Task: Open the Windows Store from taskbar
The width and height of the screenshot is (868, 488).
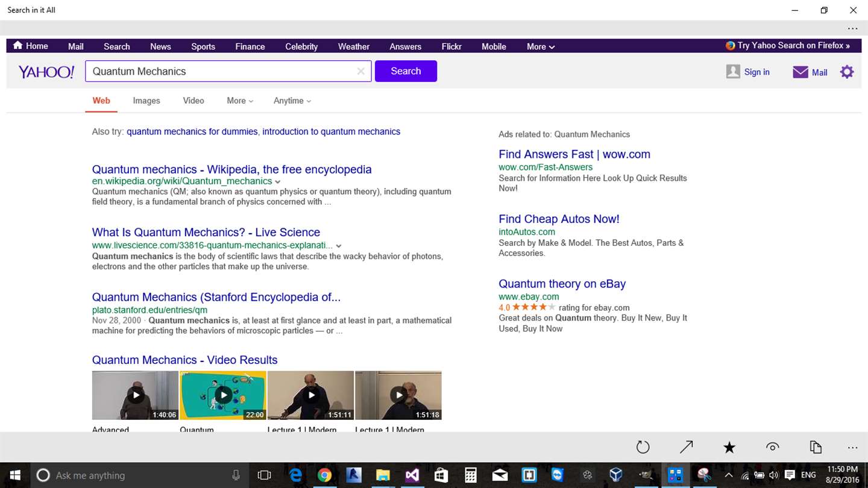Action: 441,475
